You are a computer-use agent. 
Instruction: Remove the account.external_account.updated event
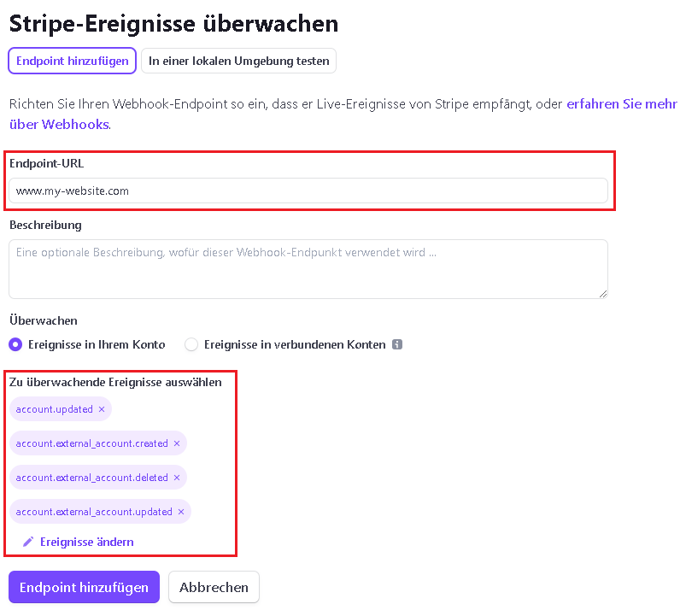tap(181, 512)
